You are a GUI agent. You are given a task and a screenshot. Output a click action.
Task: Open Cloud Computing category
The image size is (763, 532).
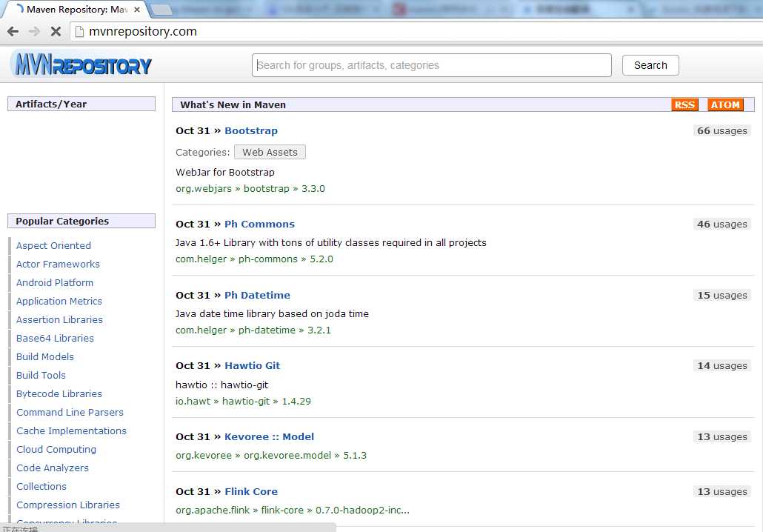point(56,449)
